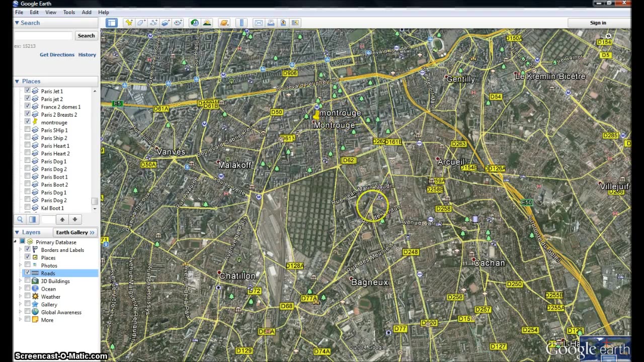Click Borders and Labels flag icon
Screen dimensions: 644x362
point(35,250)
